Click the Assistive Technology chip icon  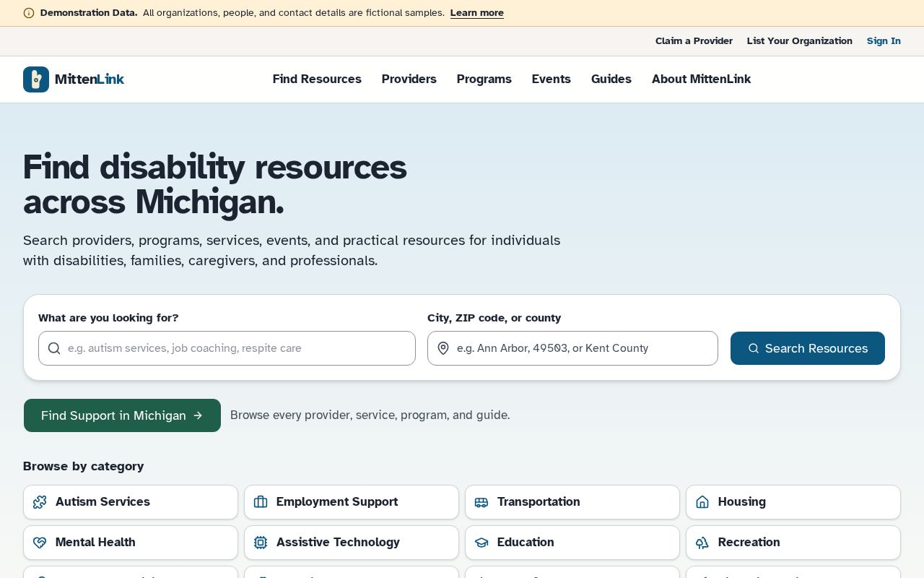click(x=261, y=543)
